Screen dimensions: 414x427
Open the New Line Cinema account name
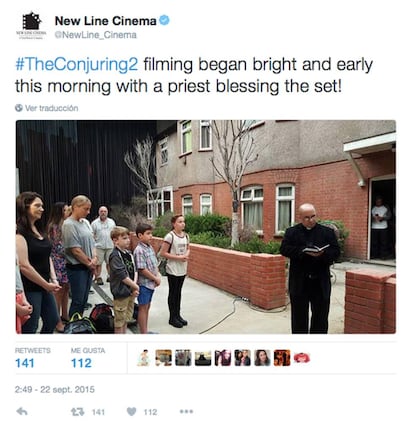tap(105, 21)
